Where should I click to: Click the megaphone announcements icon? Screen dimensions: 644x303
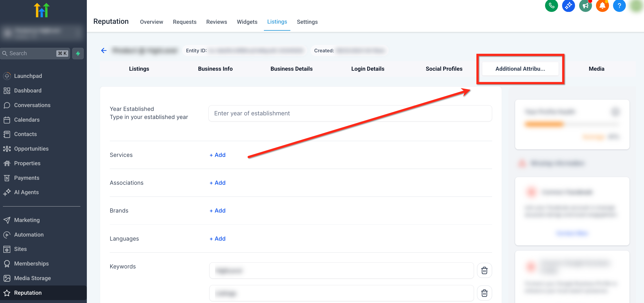coord(585,6)
